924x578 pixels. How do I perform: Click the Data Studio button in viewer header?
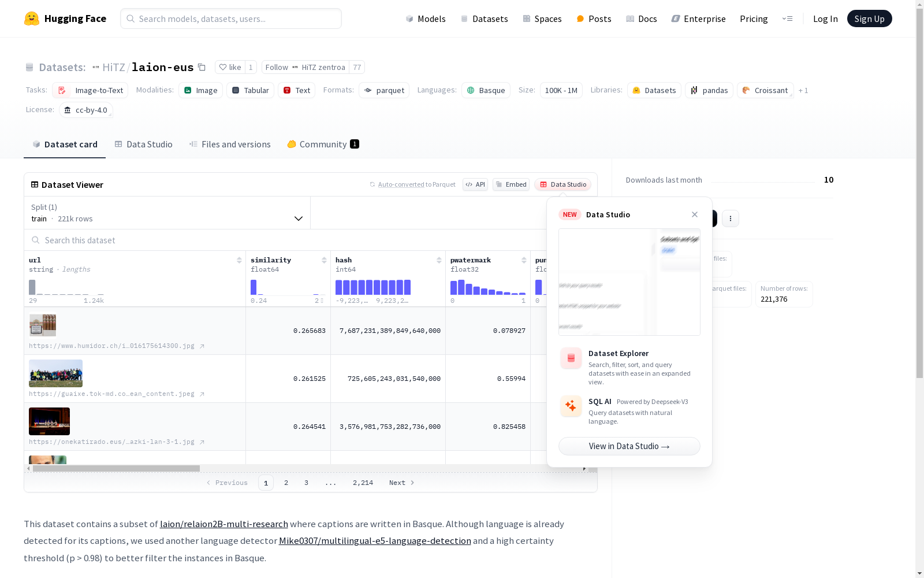(x=562, y=184)
